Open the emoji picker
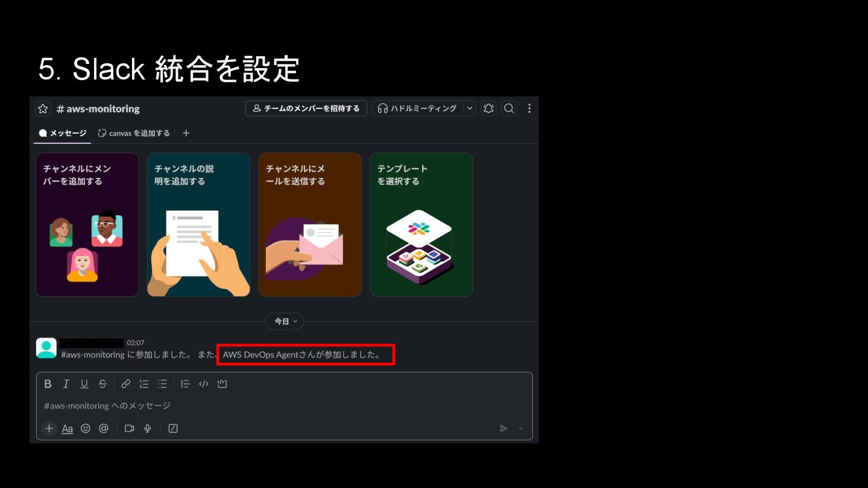This screenshot has width=868, height=488. (x=86, y=428)
